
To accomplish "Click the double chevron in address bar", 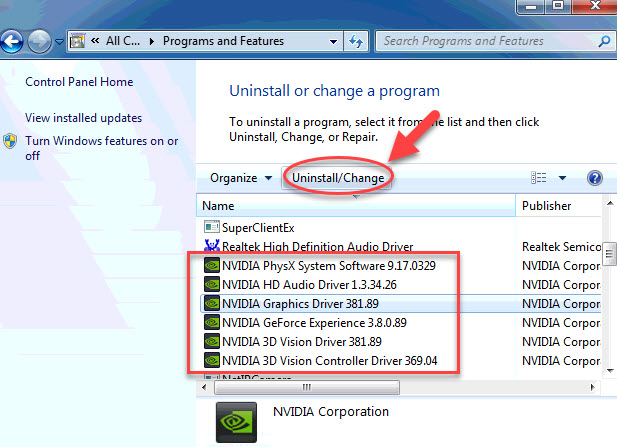I will pos(95,41).
